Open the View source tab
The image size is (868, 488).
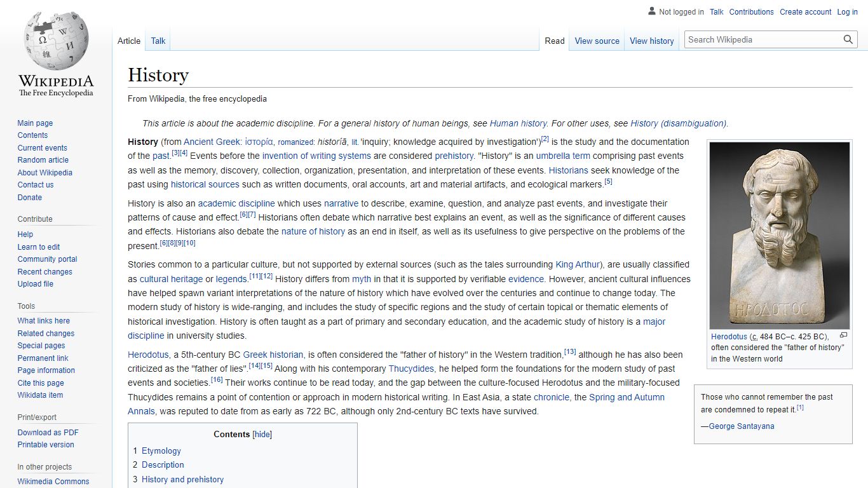[597, 41]
